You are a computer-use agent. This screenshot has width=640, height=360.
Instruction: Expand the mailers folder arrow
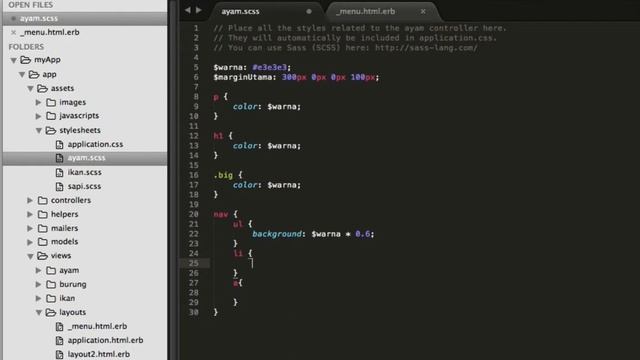30,228
